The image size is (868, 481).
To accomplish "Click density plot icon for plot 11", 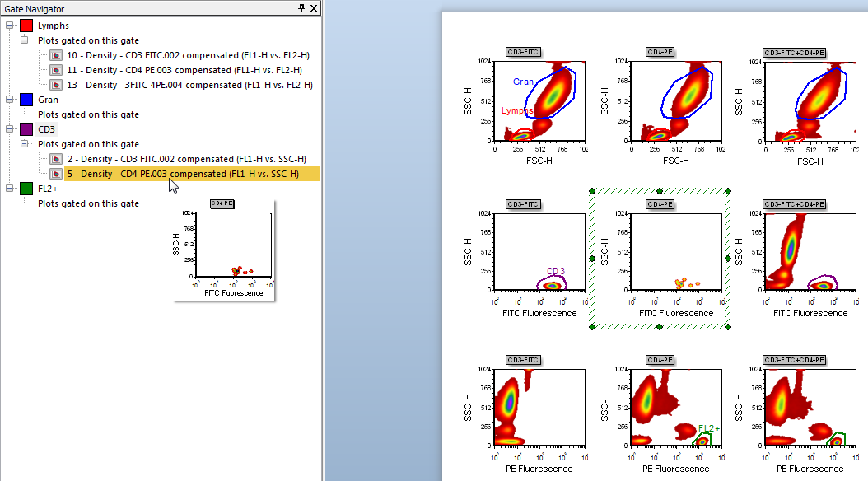I will [x=56, y=70].
